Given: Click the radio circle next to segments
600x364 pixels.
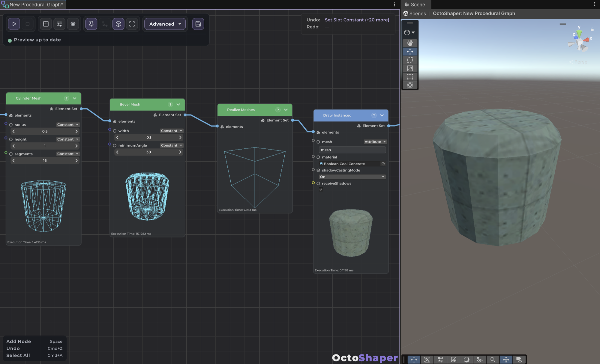Looking at the screenshot, I should click(11, 154).
